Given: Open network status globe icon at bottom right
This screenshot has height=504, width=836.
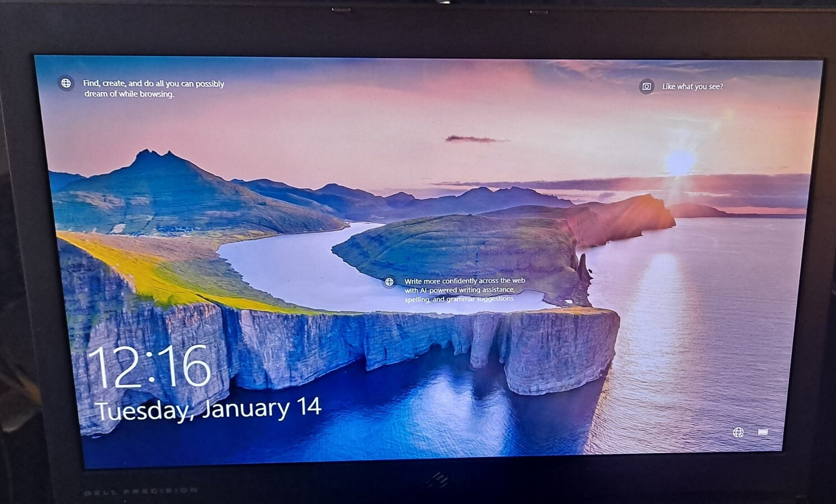Looking at the screenshot, I should pyautogui.click(x=739, y=432).
